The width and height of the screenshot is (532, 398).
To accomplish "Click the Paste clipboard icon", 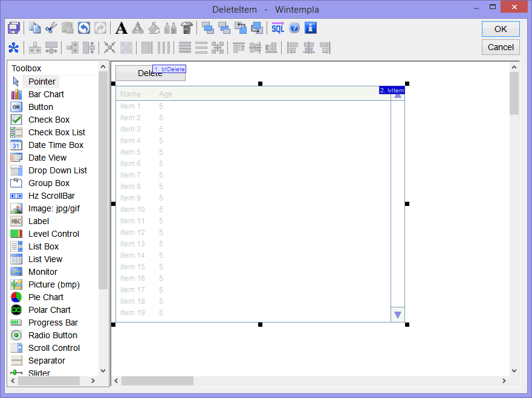I will click(x=68, y=28).
